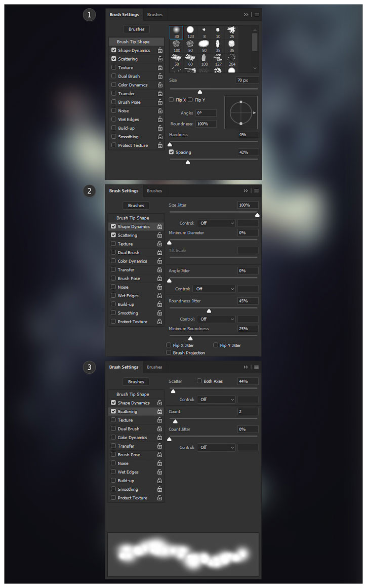367x588 pixels.
Task: Check the Both Axes option
Action: click(x=199, y=381)
